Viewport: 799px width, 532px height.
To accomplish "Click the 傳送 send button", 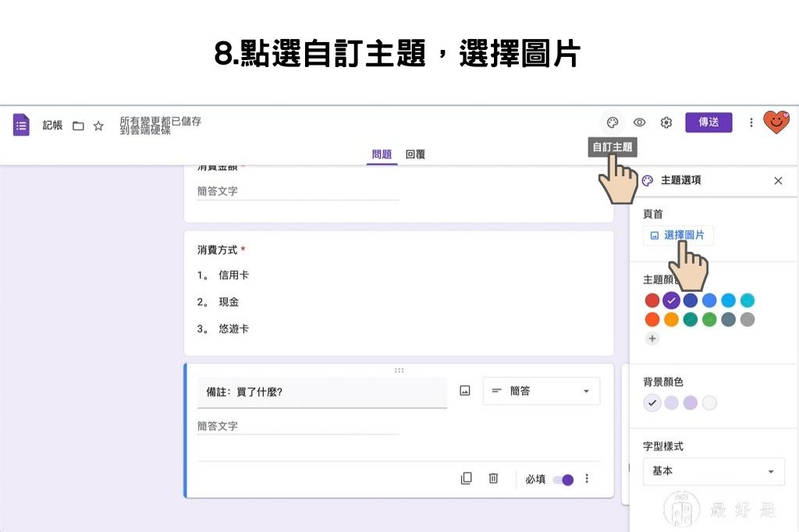I will [x=708, y=122].
